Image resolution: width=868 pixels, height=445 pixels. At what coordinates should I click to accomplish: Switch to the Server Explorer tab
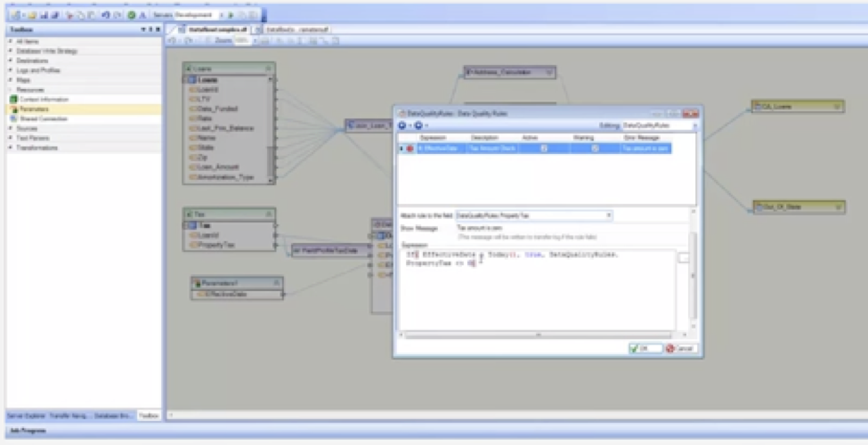click(x=25, y=416)
